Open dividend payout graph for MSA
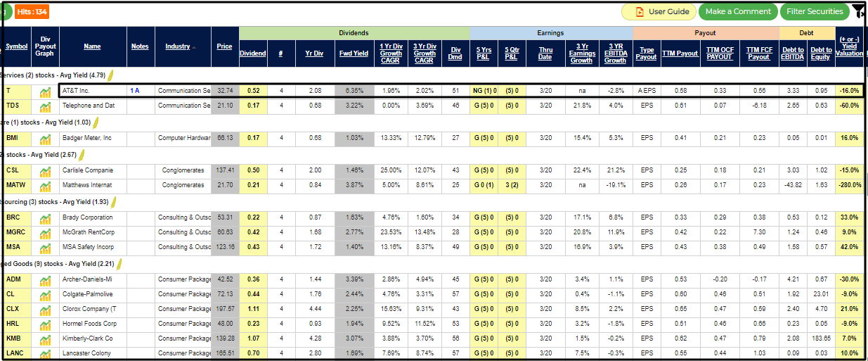Viewport: 868px width, 361px height. coord(45,248)
